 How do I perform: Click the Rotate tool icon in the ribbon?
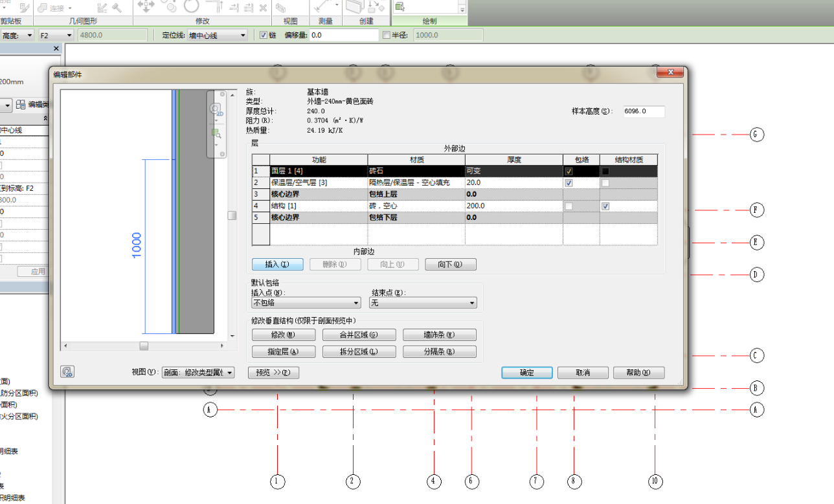click(x=191, y=6)
